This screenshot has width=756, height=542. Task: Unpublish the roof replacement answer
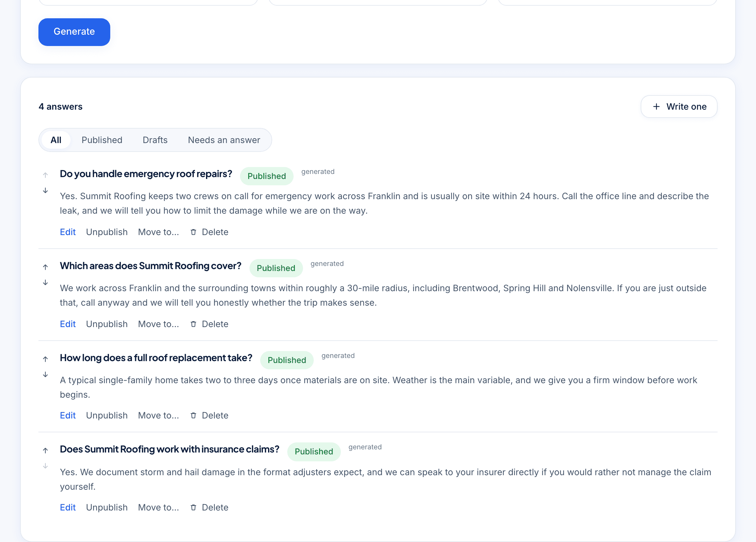(107, 415)
